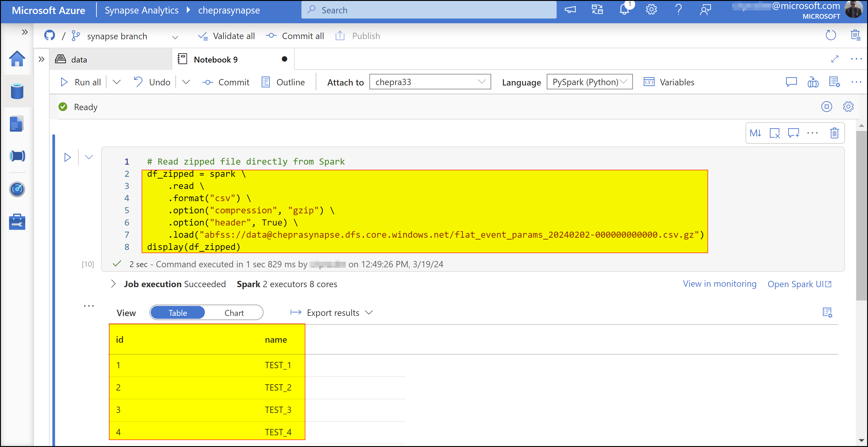Screen dimensions: 868x447
Task: Open the Home hub icon
Action: click(17, 59)
